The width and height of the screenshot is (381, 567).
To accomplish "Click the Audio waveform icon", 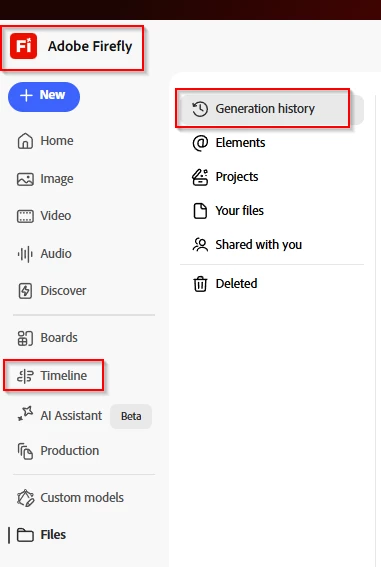I will click(25, 254).
